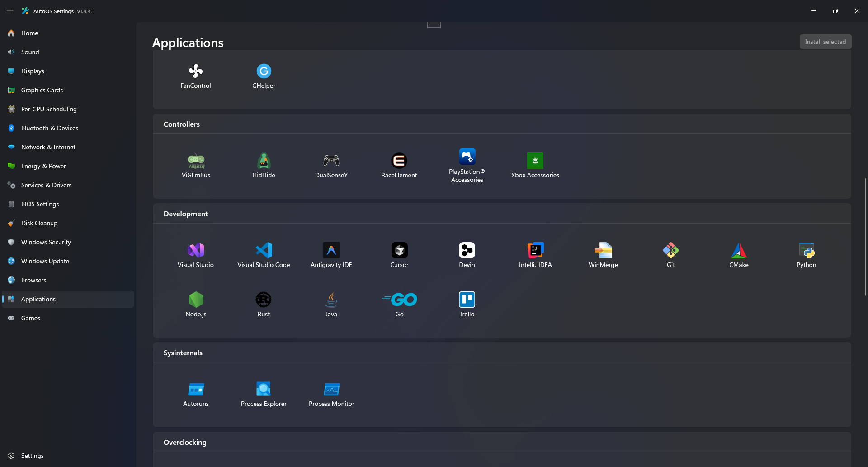Select the Xbox Accessories icon
Screen dimensions: 868x467
point(535,161)
